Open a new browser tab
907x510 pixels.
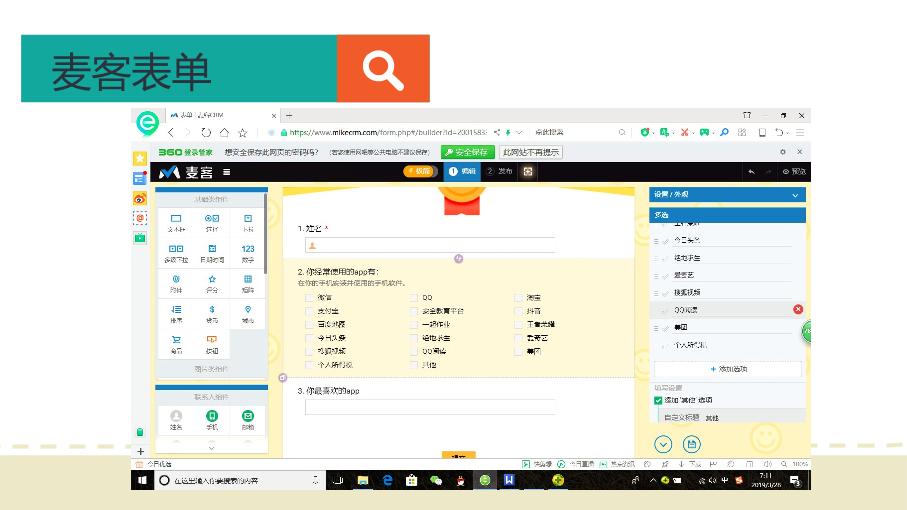click(x=289, y=115)
